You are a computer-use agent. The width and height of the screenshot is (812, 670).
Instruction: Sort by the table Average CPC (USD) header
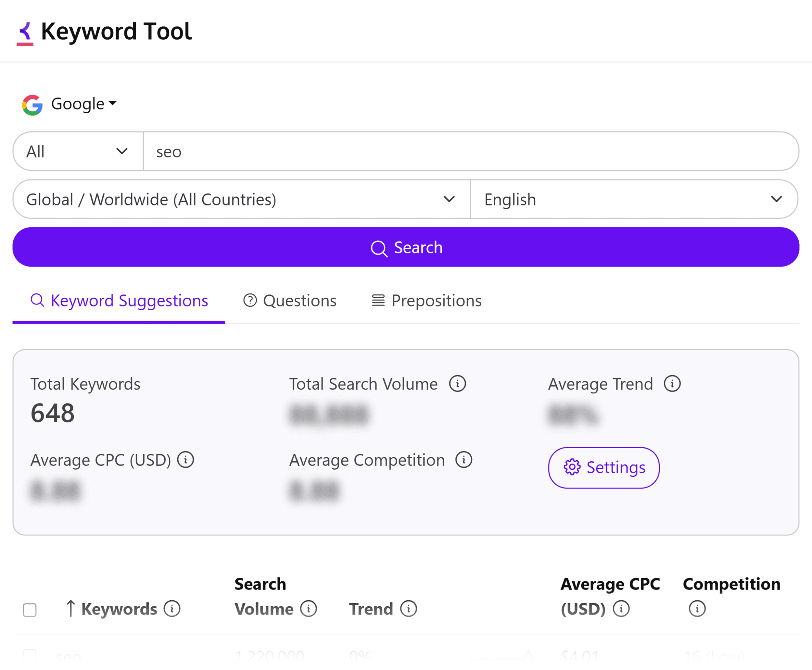[x=610, y=596]
